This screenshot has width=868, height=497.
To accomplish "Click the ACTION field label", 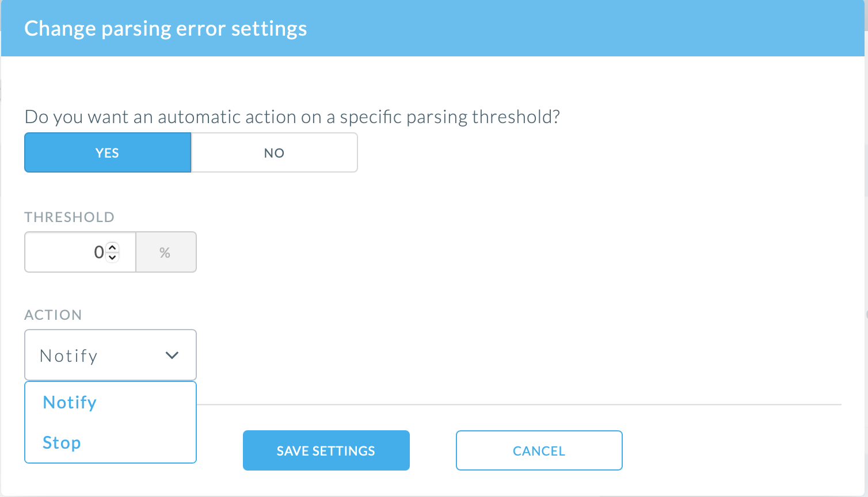I will coord(53,315).
